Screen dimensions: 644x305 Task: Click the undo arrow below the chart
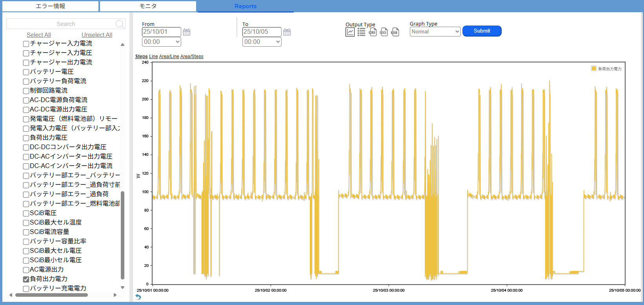[138, 297]
